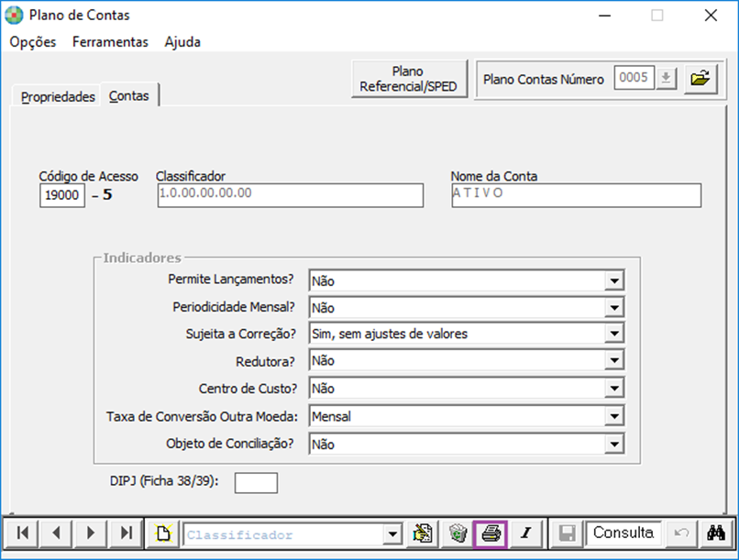Click the Classificador 1.0.00.00.00.00 field
739x560 pixels.
pos(291,195)
